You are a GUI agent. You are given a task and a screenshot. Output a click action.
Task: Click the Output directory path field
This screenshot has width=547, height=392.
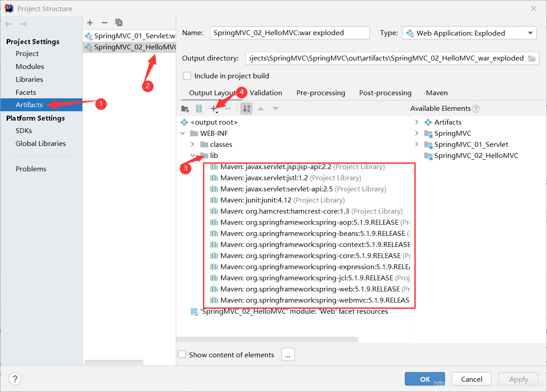click(x=386, y=58)
